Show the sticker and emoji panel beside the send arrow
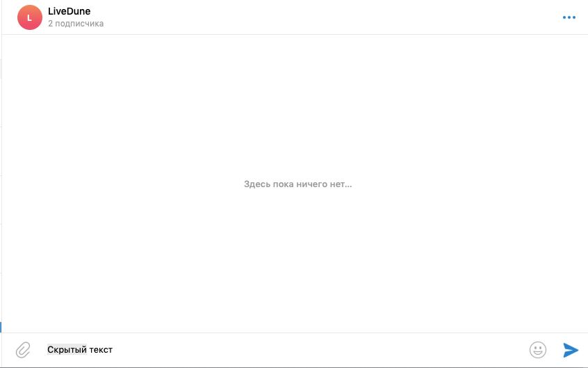588x368 pixels. (x=538, y=350)
